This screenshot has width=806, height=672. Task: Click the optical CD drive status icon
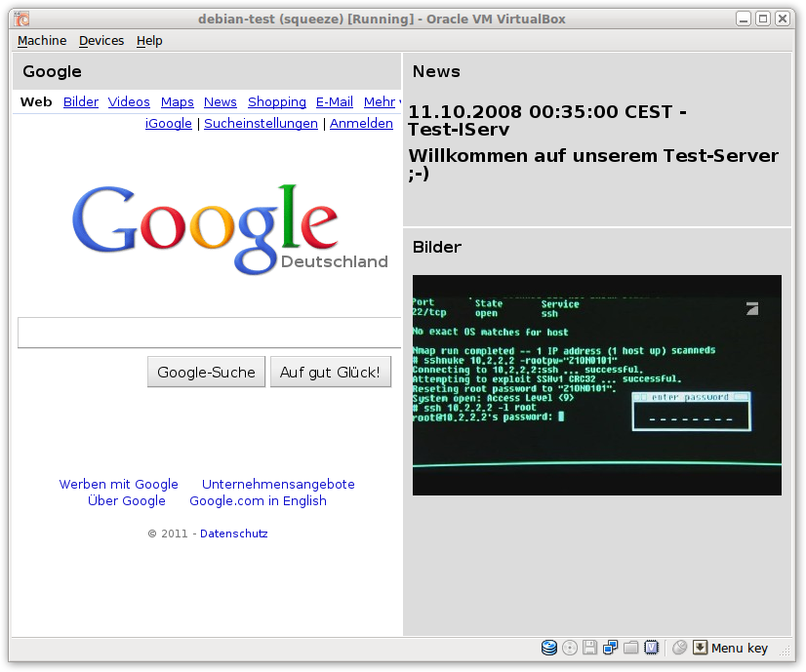point(570,648)
